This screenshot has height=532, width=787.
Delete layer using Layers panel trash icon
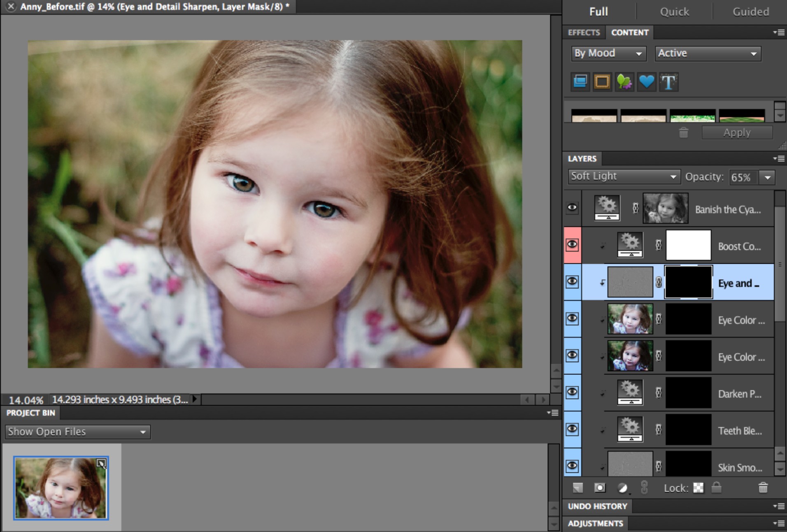763,488
